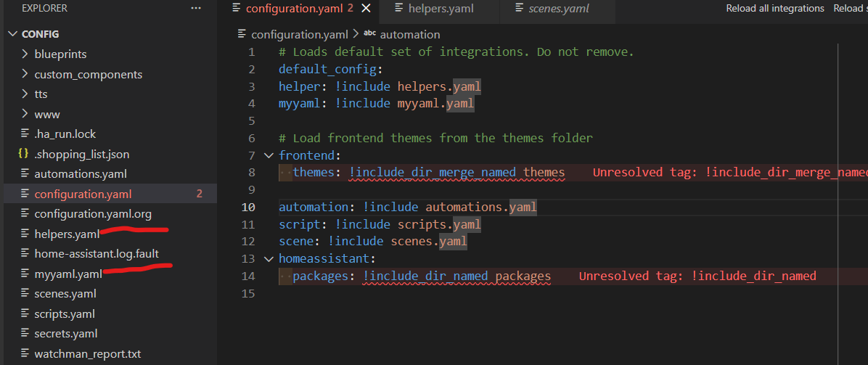The height and width of the screenshot is (365, 868).
Task: Expand the custom_components folder
Action: coord(88,75)
